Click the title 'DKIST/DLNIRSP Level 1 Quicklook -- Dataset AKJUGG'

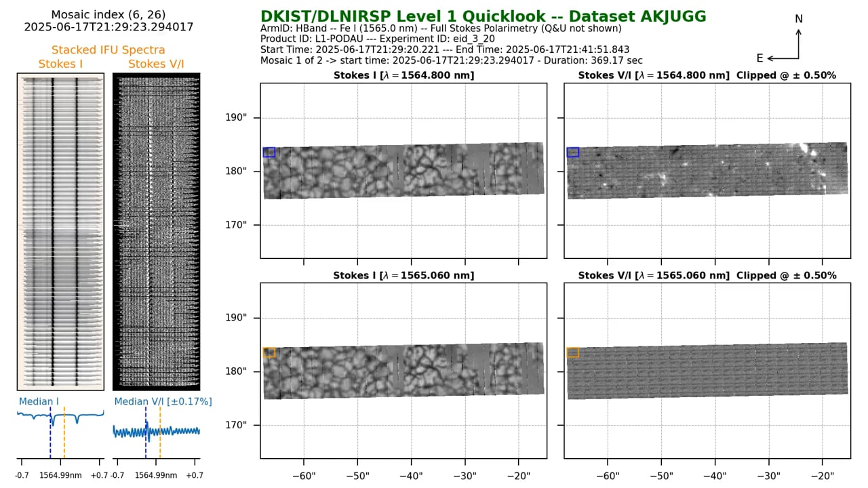click(x=484, y=16)
